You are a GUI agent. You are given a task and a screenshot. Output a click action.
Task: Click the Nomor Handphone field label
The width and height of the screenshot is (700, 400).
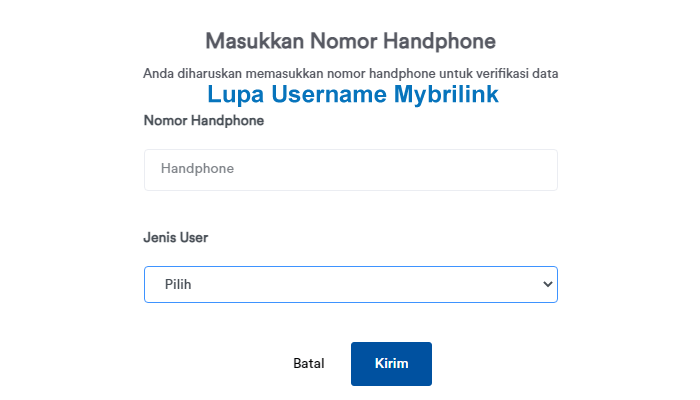(204, 121)
